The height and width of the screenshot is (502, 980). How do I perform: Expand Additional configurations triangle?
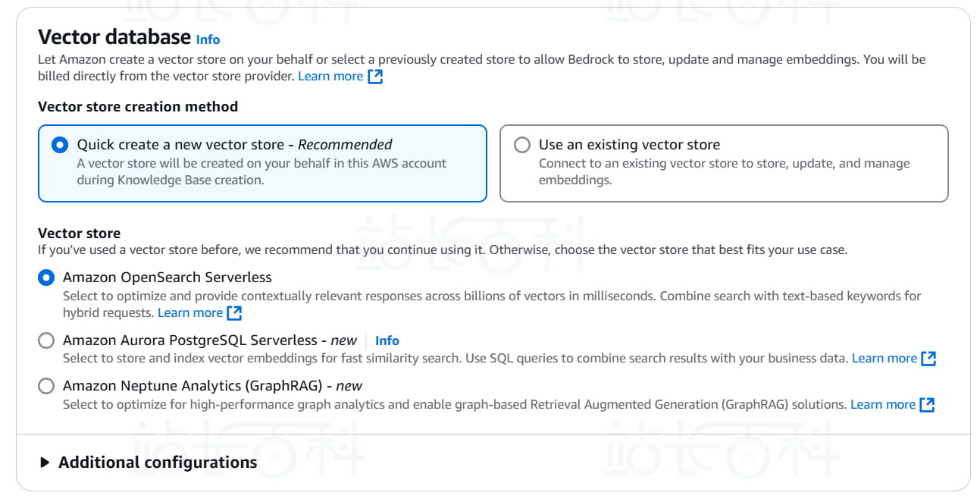(x=45, y=463)
